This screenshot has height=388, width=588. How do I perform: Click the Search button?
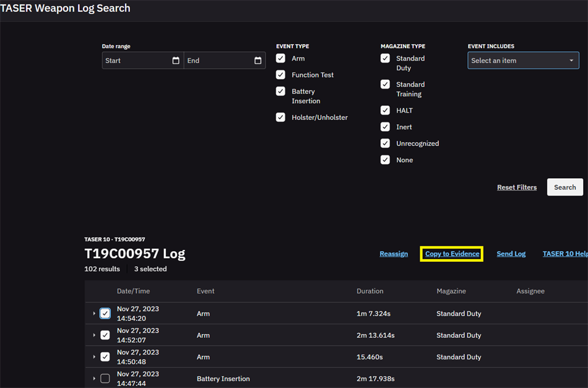tap(564, 188)
